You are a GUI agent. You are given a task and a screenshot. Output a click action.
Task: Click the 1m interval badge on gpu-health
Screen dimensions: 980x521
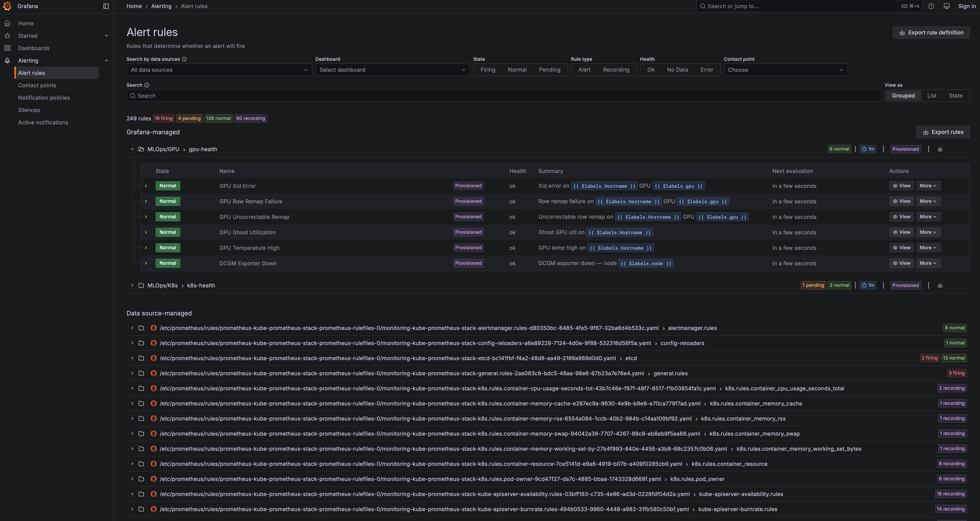pos(868,149)
